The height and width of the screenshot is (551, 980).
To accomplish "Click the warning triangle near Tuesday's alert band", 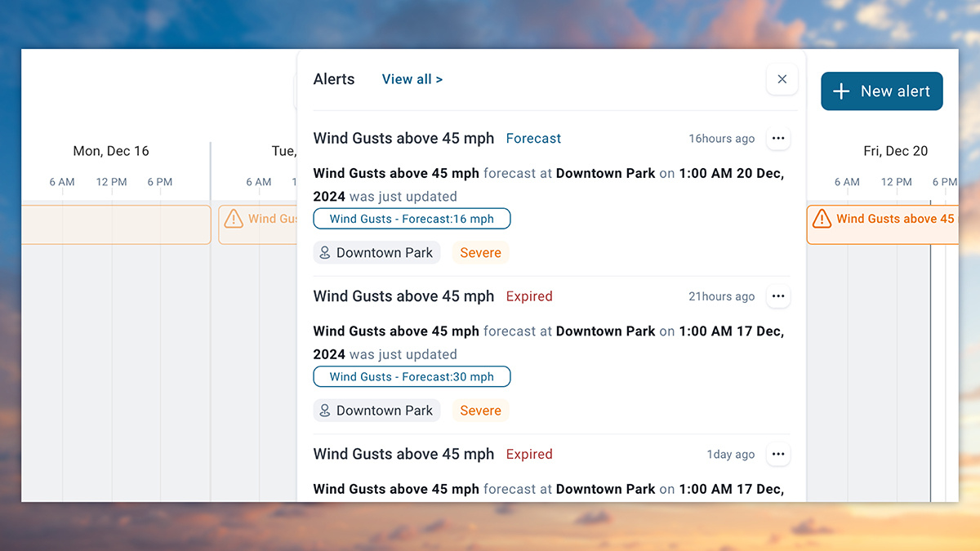I will click(x=234, y=219).
